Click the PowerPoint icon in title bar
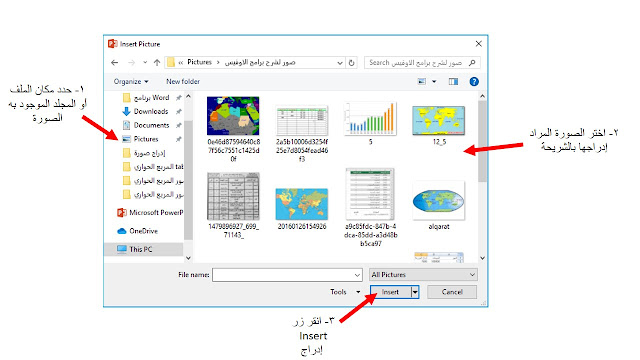This screenshot has width=640, height=360. tap(113, 44)
